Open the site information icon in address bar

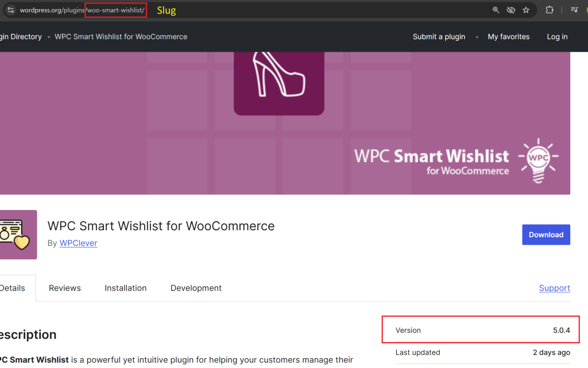[10, 10]
